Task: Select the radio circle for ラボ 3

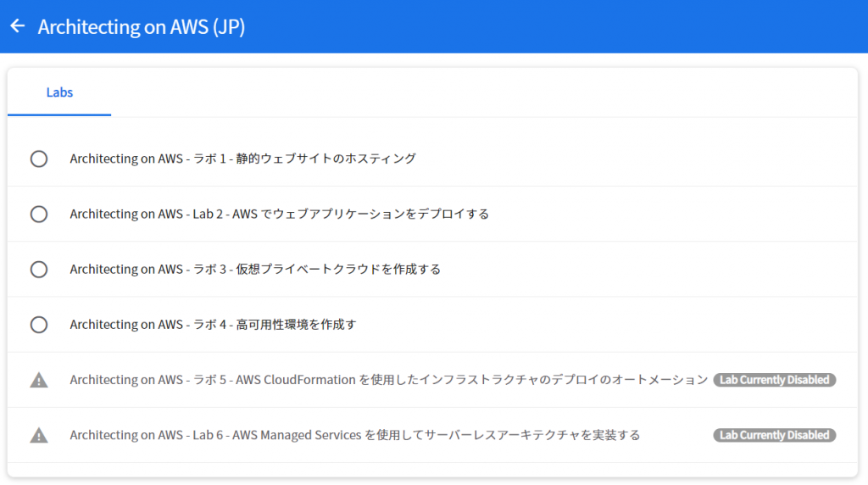Action: click(x=39, y=270)
